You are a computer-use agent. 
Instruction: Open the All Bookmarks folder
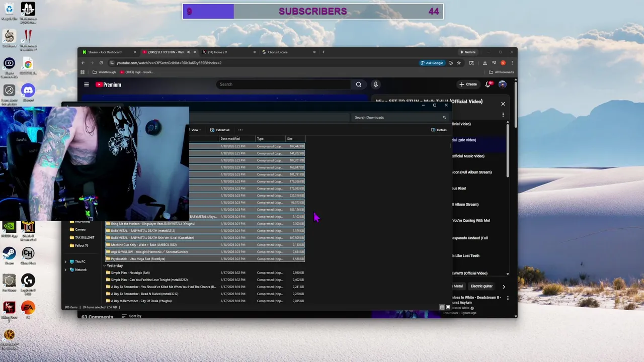(501, 72)
